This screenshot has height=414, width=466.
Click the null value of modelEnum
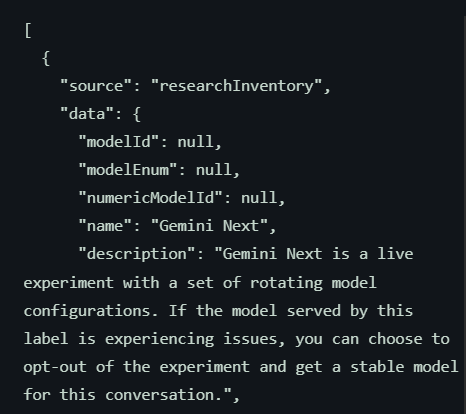[214, 170]
